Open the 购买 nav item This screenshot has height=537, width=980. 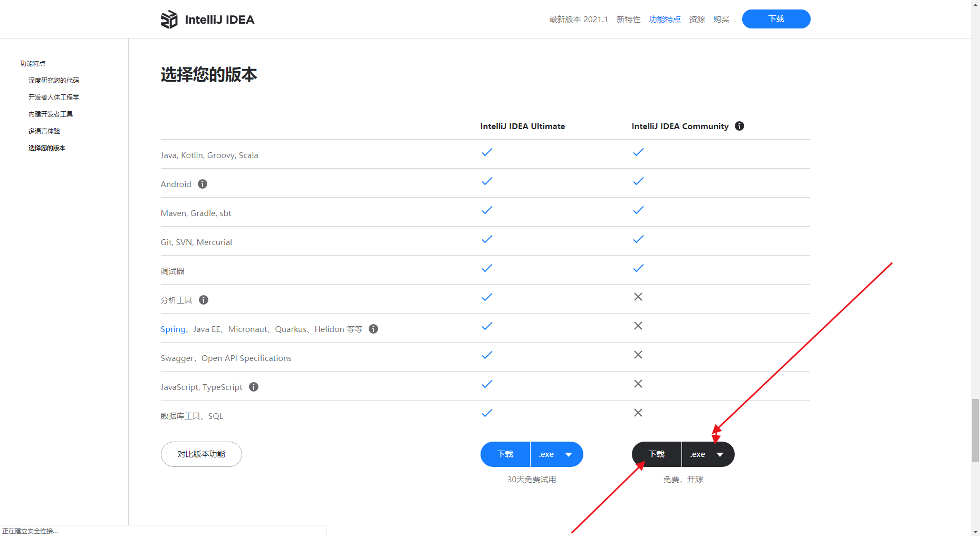click(x=721, y=19)
